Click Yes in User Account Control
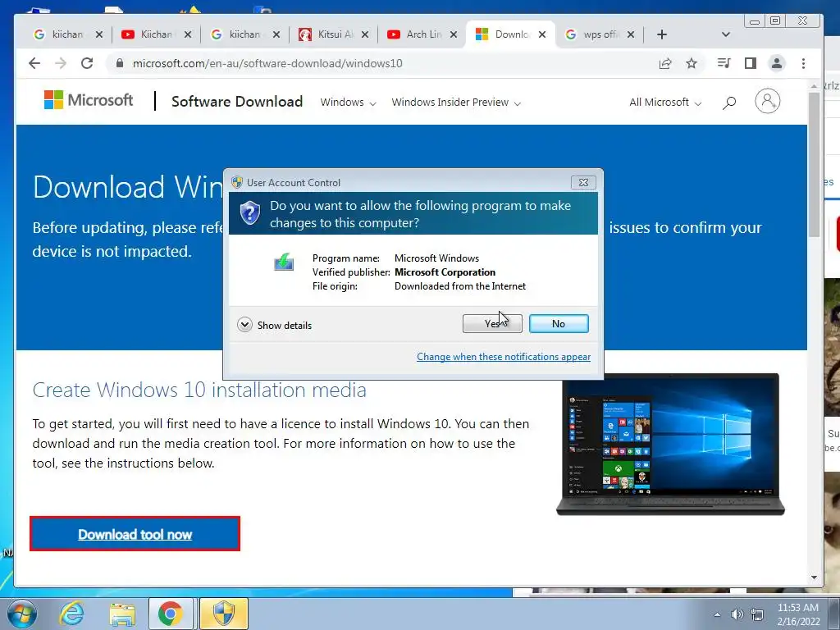Screen dimensions: 840x630 click(x=492, y=323)
